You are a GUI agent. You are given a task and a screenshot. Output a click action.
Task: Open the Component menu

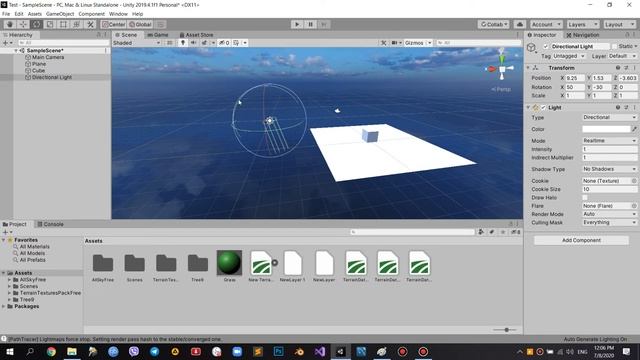click(x=91, y=14)
